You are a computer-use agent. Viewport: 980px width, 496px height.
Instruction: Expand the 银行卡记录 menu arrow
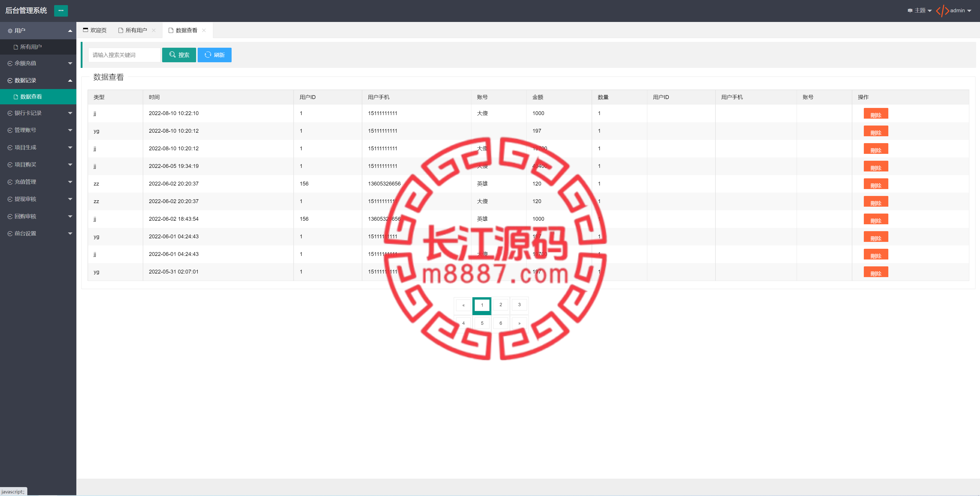[x=70, y=113]
